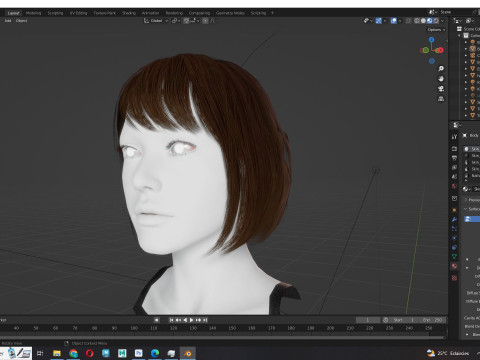
Task: Play the animation in reverse
Action: click(185, 320)
